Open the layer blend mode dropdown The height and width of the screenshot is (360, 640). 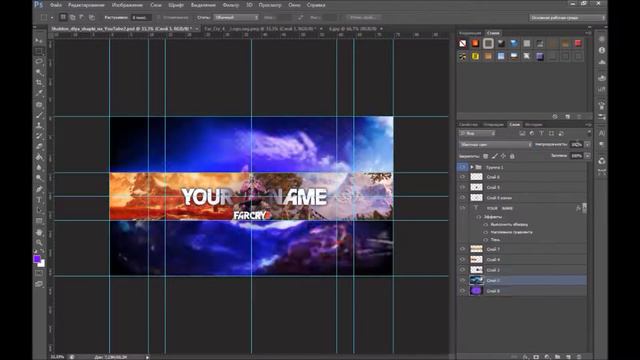pos(496,144)
